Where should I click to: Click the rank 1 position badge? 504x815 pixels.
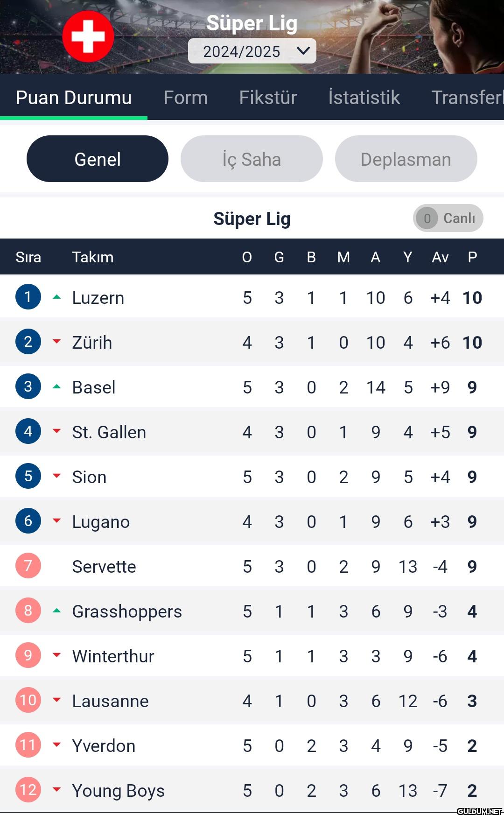[28, 297]
